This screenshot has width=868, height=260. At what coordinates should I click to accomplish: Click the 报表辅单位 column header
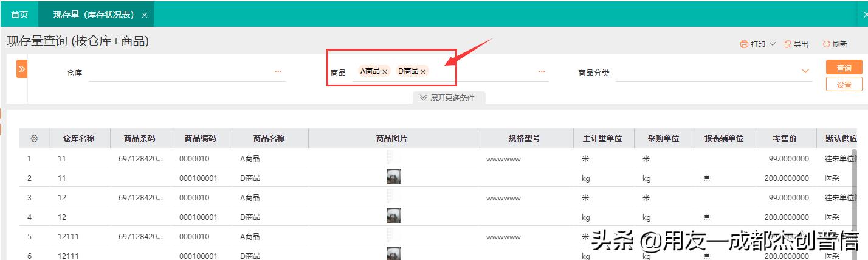[x=725, y=138]
